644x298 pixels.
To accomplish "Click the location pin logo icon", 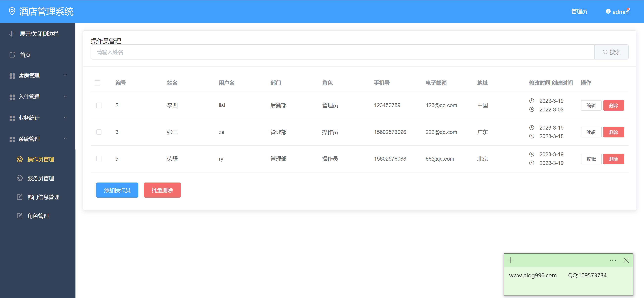I will tap(12, 11).
